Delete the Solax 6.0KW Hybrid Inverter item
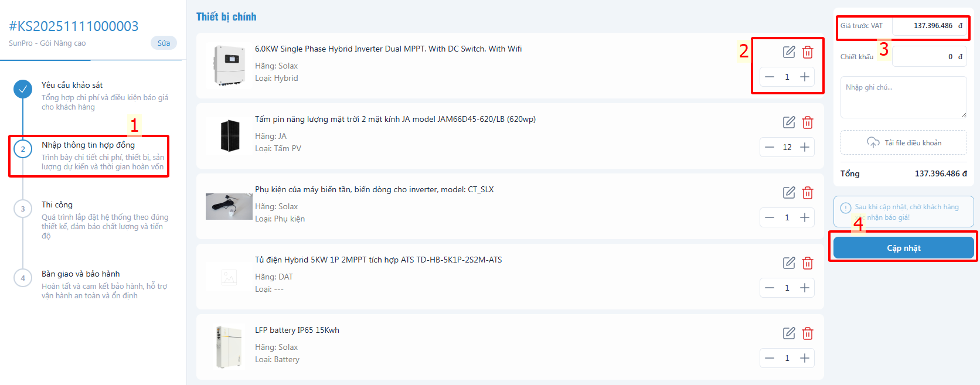The image size is (980, 385). [808, 52]
